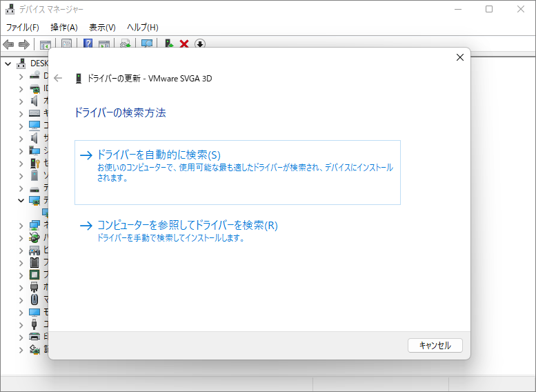Select the processor chip category icon

coord(34,275)
